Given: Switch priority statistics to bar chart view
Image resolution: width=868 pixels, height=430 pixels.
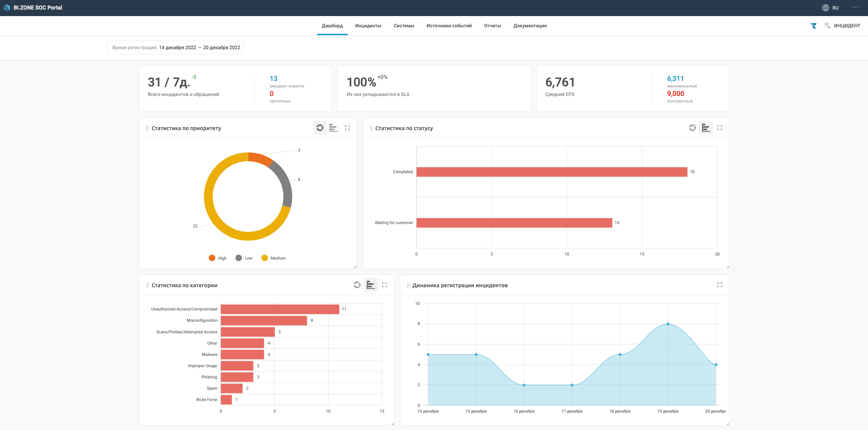Looking at the screenshot, I should (333, 128).
